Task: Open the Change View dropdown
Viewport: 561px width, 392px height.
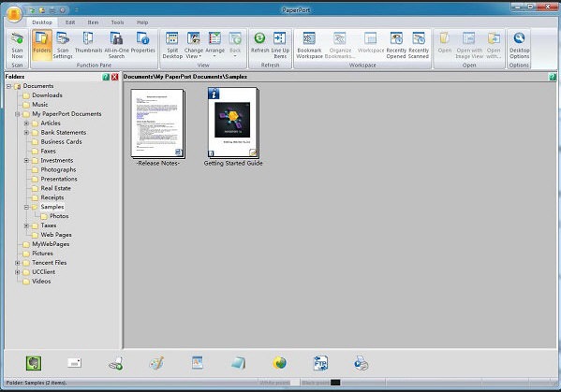Action: point(194,46)
